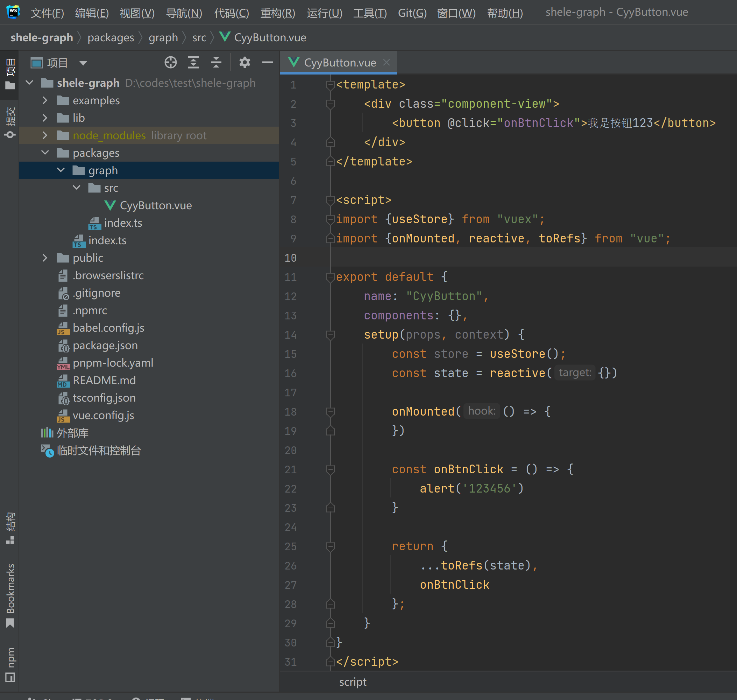Open the 视图(V) menu
Image resolution: width=737 pixels, height=700 pixels.
(137, 13)
